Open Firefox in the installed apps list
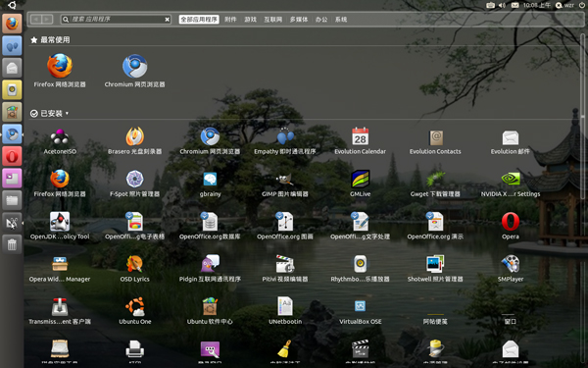This screenshot has height=368, width=588. (x=60, y=184)
